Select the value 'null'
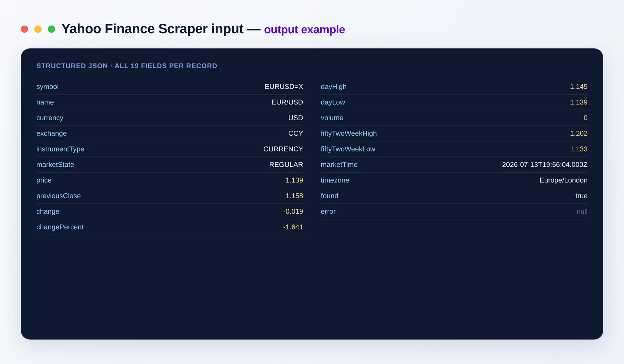624x364 pixels. 582,211
